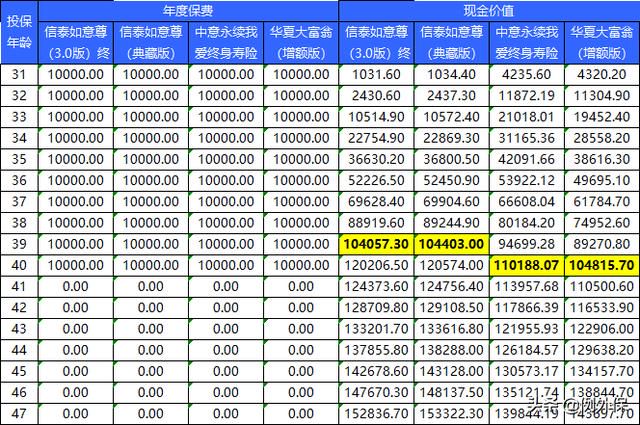This screenshot has width=640, height=425.
Task: Select the 142678.60 cell
Action: coord(376,372)
